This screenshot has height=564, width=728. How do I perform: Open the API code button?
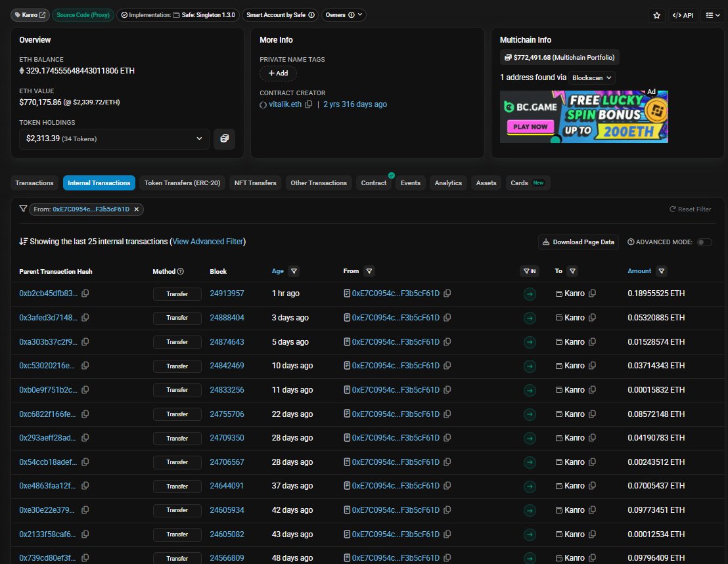[683, 15]
